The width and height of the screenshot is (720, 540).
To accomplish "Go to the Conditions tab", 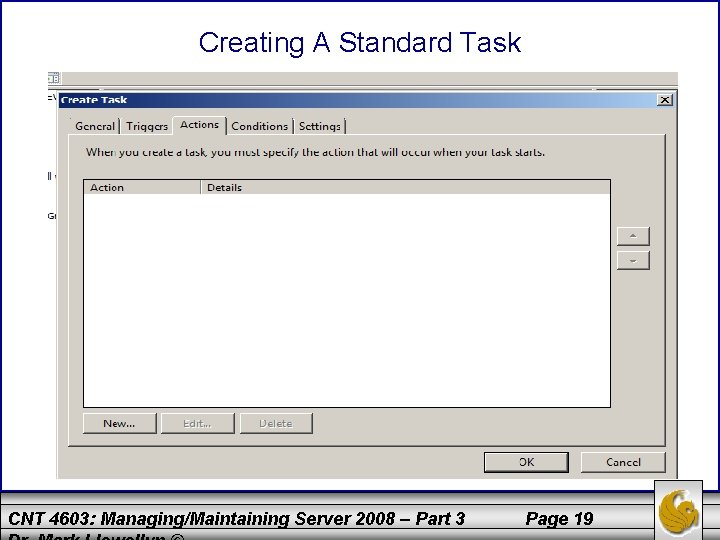I will click(x=259, y=126).
